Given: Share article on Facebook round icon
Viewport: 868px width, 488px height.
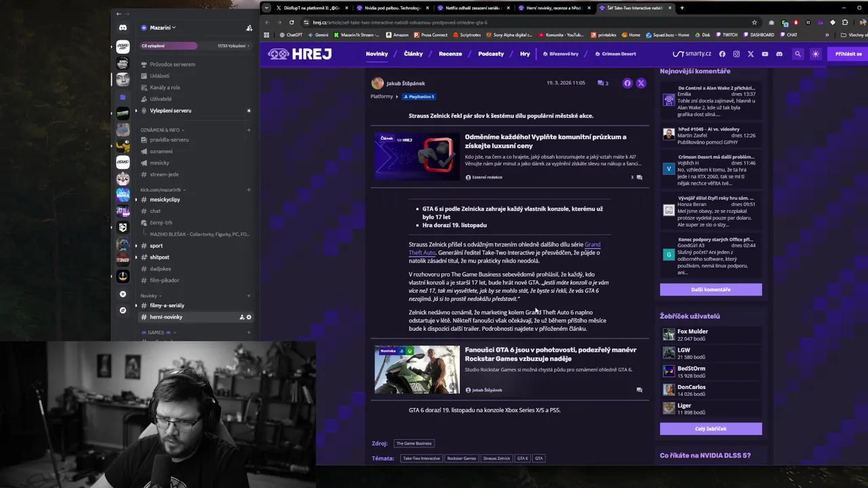Looking at the screenshot, I should [x=627, y=83].
